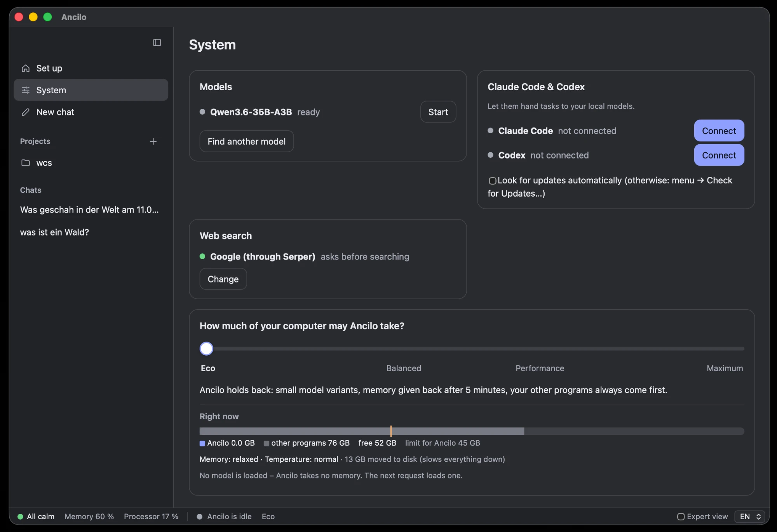Image resolution: width=777 pixels, height=532 pixels.
Task: Choose the Performance level label
Action: [x=540, y=368]
